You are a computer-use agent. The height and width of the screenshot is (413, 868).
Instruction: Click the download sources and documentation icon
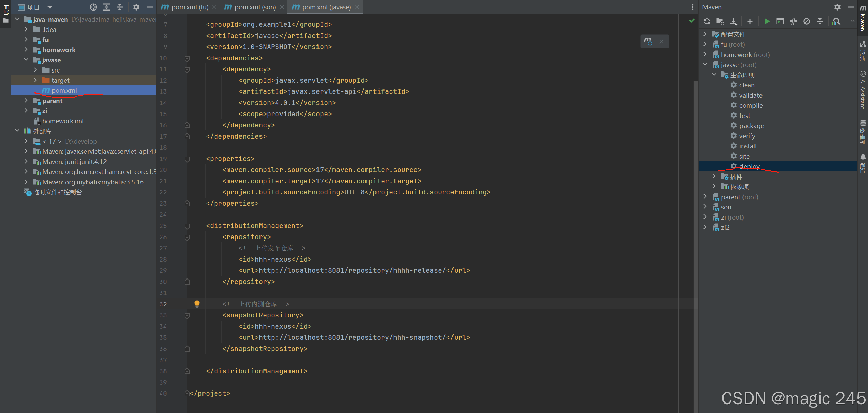733,22
